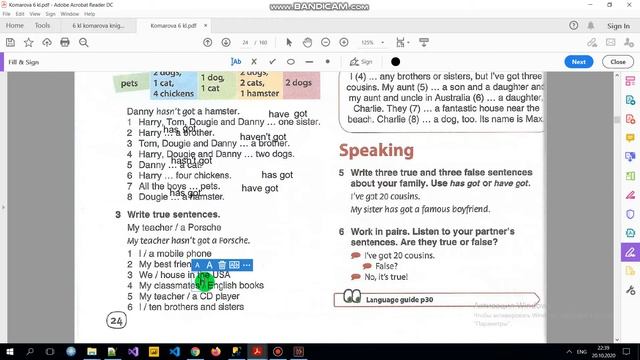Image resolution: width=640 pixels, height=360 pixels.
Task: Go to next page arrow
Action: point(226,42)
